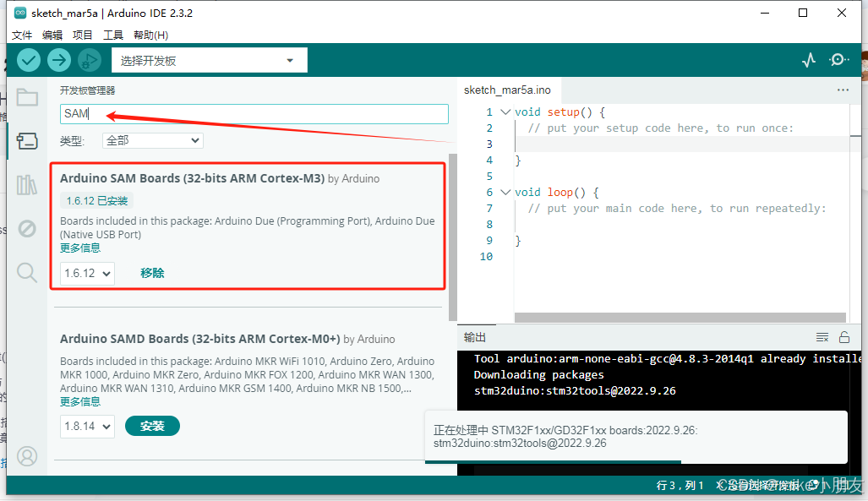Open the editor tab more-options ellipsis
This screenshot has height=501, width=868.
pyautogui.click(x=843, y=90)
